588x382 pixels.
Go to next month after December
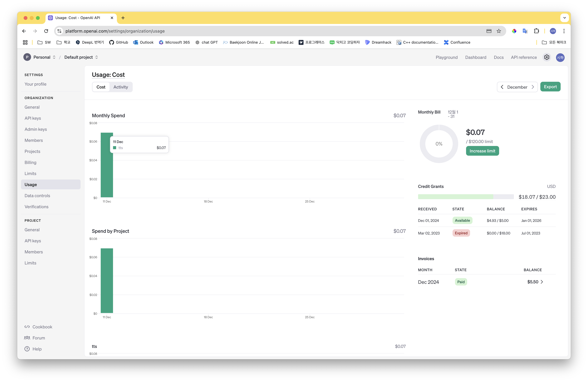point(533,87)
